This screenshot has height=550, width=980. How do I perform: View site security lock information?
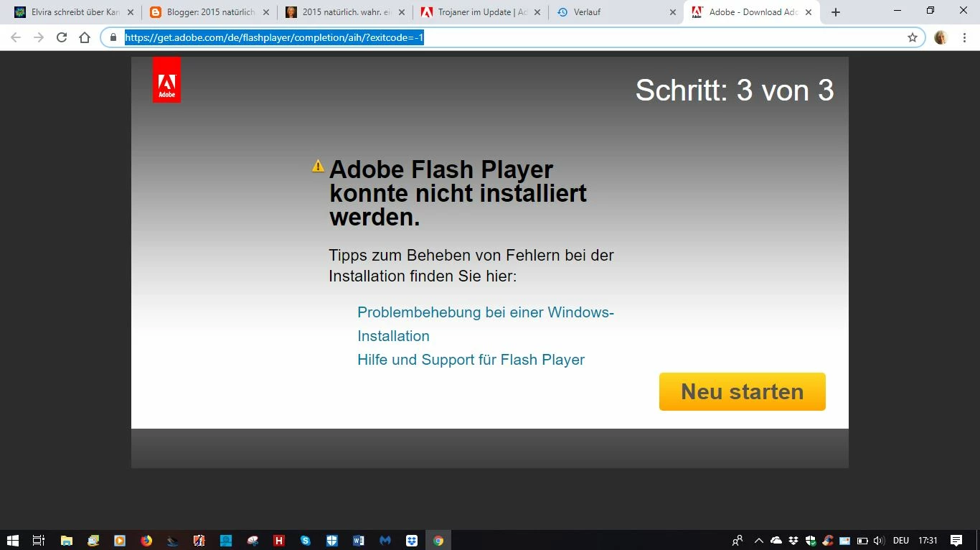(113, 37)
